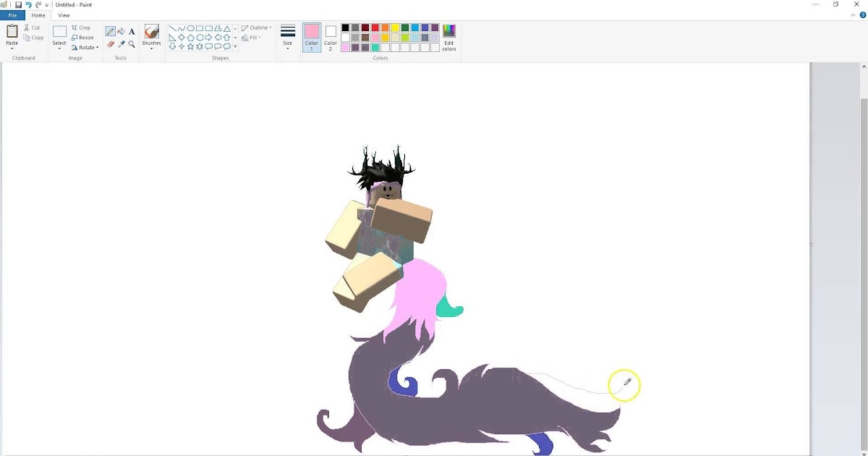Pick the custom teal color swatch

375,48
